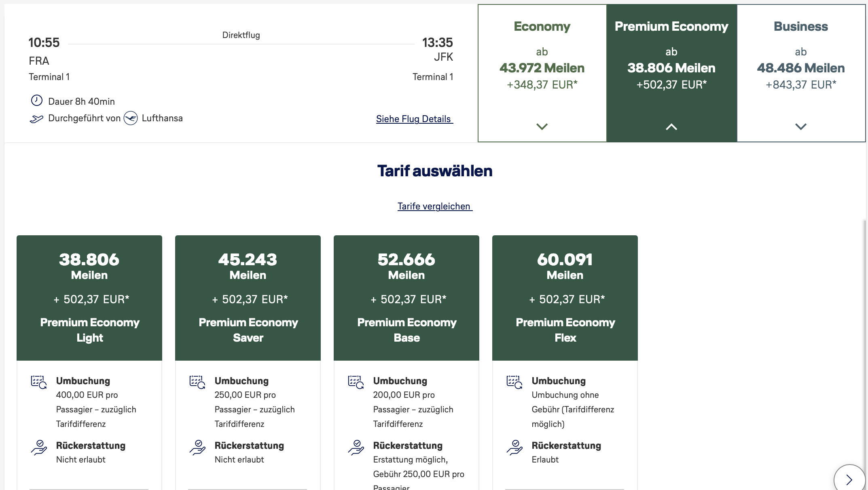Click Umbuchung calendar icon in Light tariff
Image resolution: width=868 pixels, height=490 pixels.
click(x=39, y=382)
